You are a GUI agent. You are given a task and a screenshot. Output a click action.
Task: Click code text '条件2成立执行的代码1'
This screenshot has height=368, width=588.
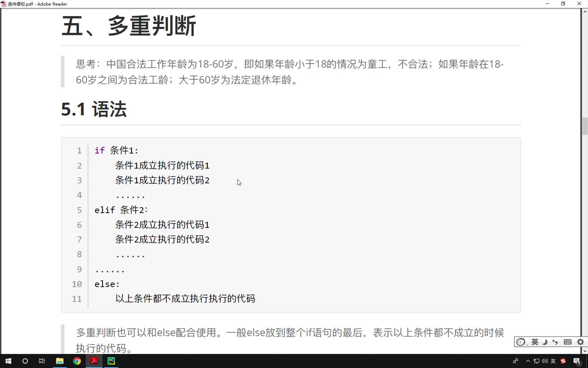pyautogui.click(x=162, y=225)
